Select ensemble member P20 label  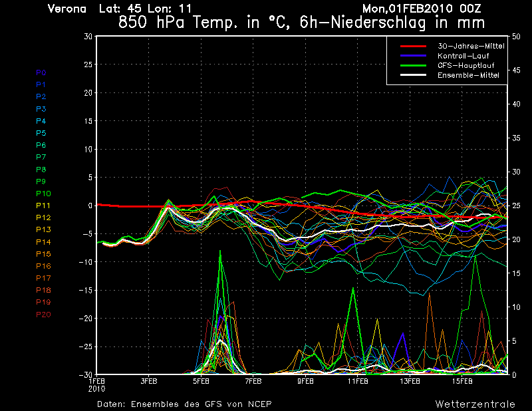pos(43,315)
